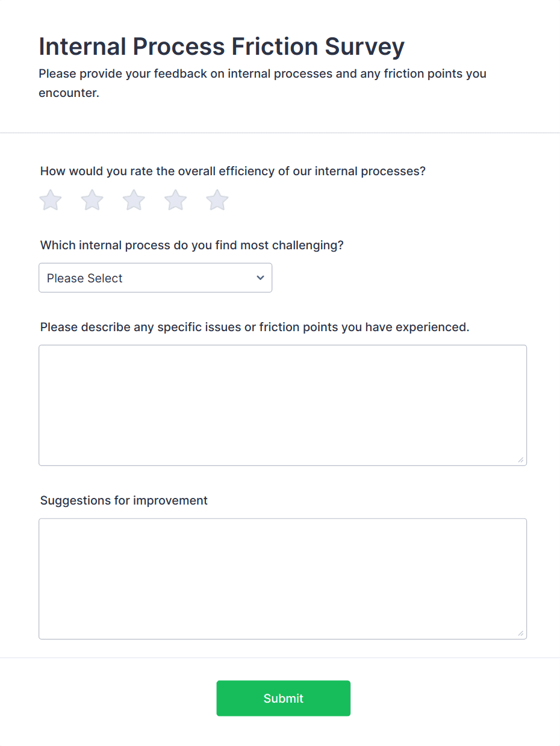Focus the specific issues description text box
The image size is (560, 746).
point(282,405)
